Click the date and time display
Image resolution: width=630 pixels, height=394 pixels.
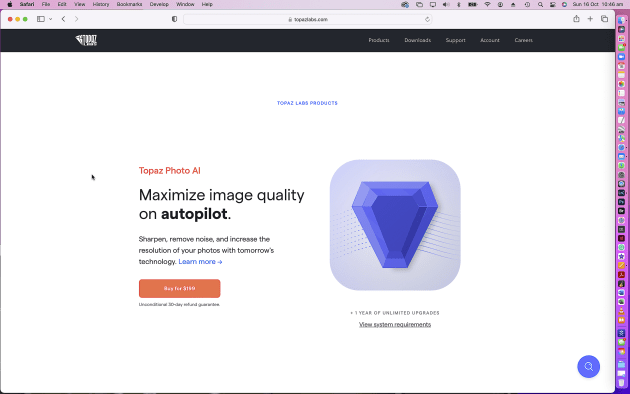point(599,4)
